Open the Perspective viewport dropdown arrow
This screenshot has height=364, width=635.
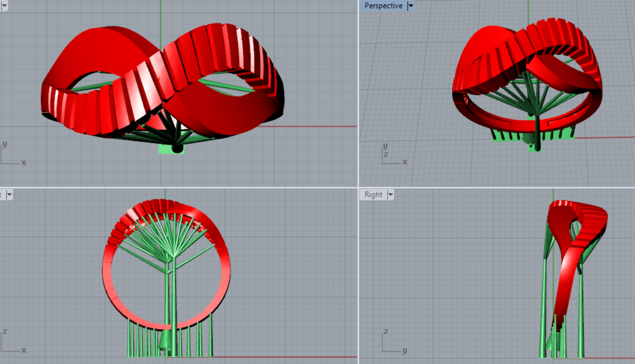410,6
